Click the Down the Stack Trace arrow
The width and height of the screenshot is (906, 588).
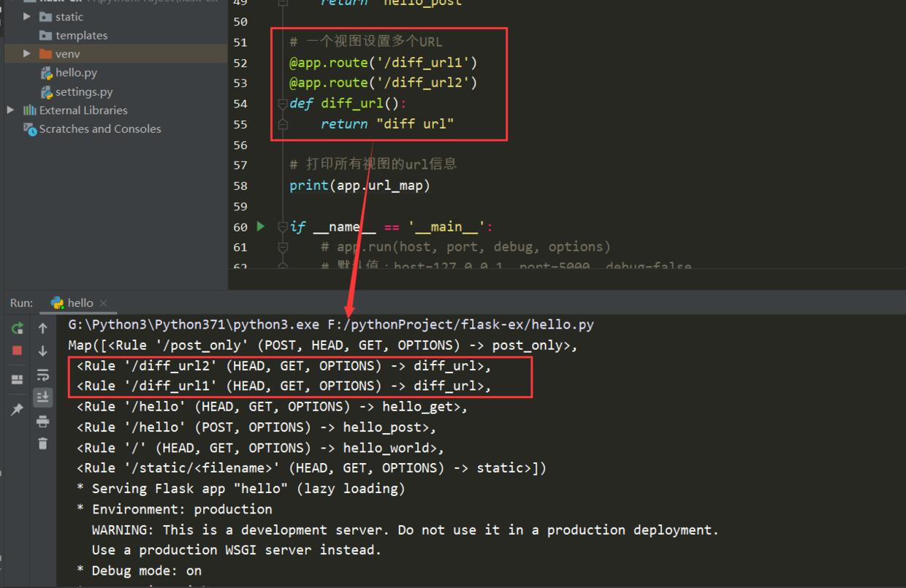pyautogui.click(x=43, y=351)
